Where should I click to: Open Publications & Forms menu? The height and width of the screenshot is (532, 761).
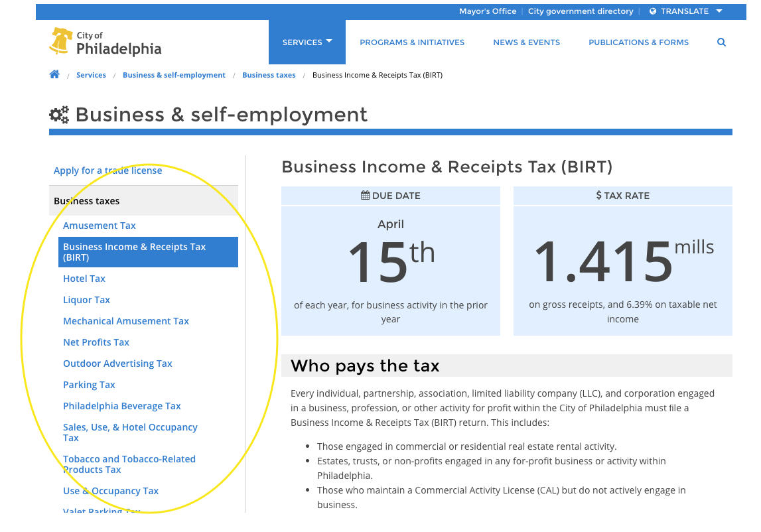(639, 42)
